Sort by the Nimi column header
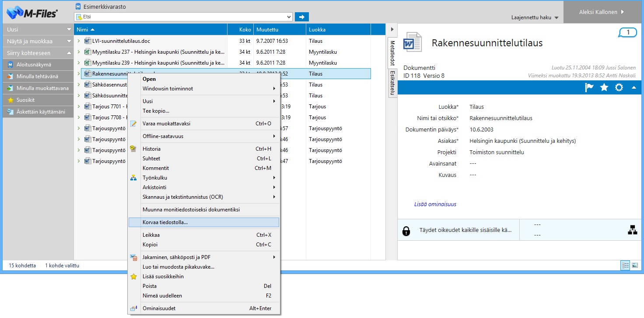The width and height of the screenshot is (644, 318). coord(150,29)
